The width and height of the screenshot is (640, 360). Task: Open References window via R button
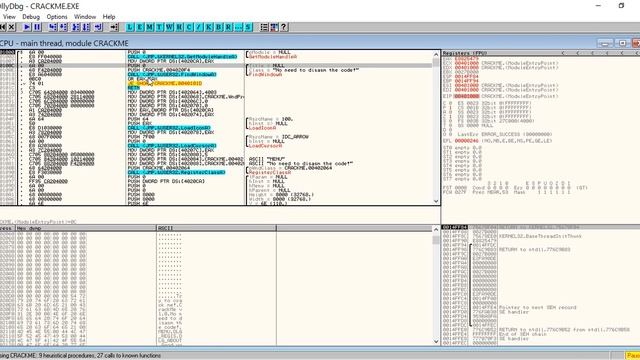tap(228, 27)
